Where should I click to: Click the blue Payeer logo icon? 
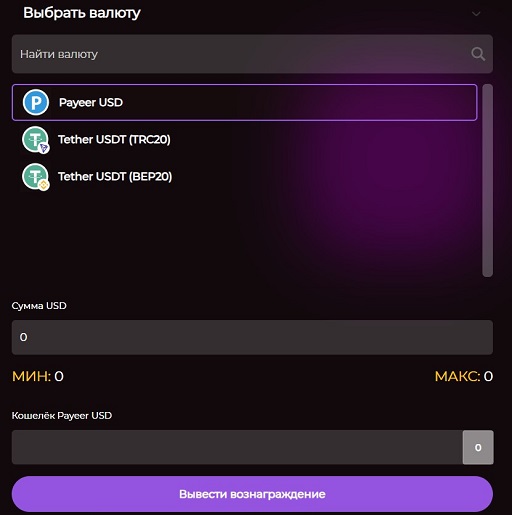point(36,102)
